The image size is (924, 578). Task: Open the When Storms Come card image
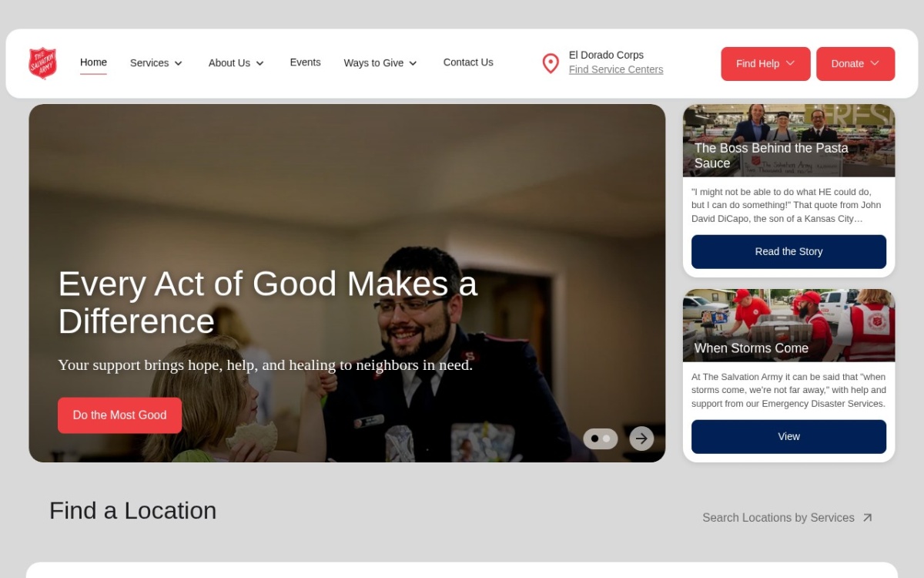788,325
